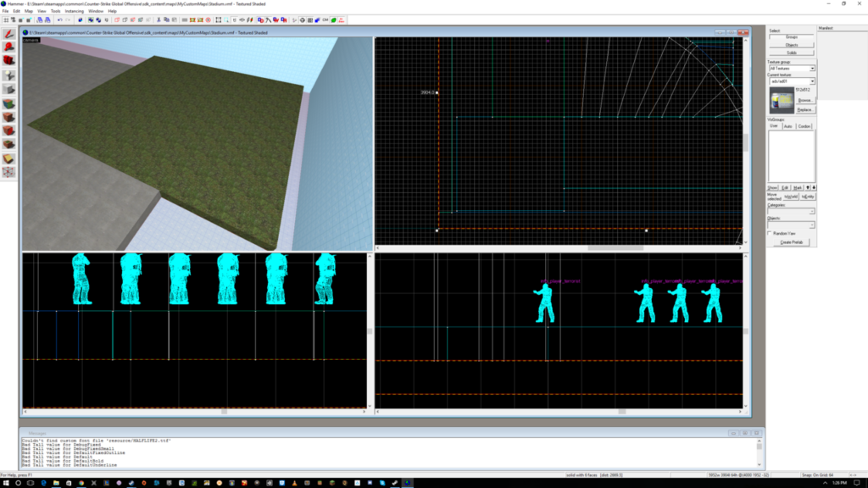Screen dimensions: 868x488
Task: Open Chrome from the taskbar
Action: (81, 483)
